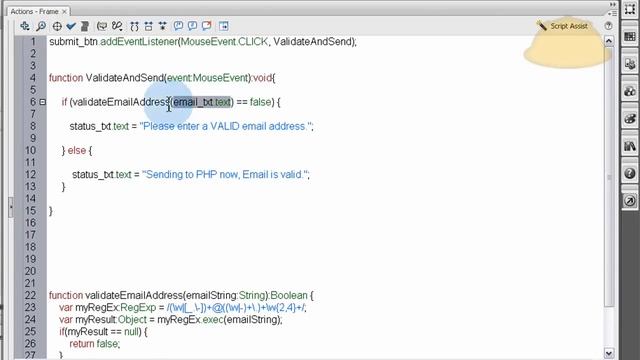Screen dimensions: 640x360
Task: Open Color palette dock panel icon
Action: point(630,119)
